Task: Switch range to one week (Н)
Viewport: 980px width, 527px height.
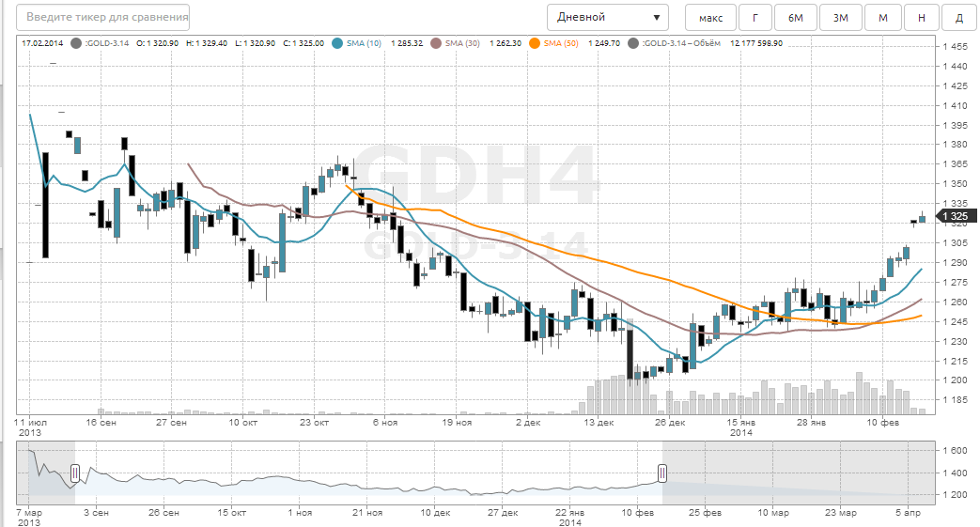Action: tap(921, 18)
